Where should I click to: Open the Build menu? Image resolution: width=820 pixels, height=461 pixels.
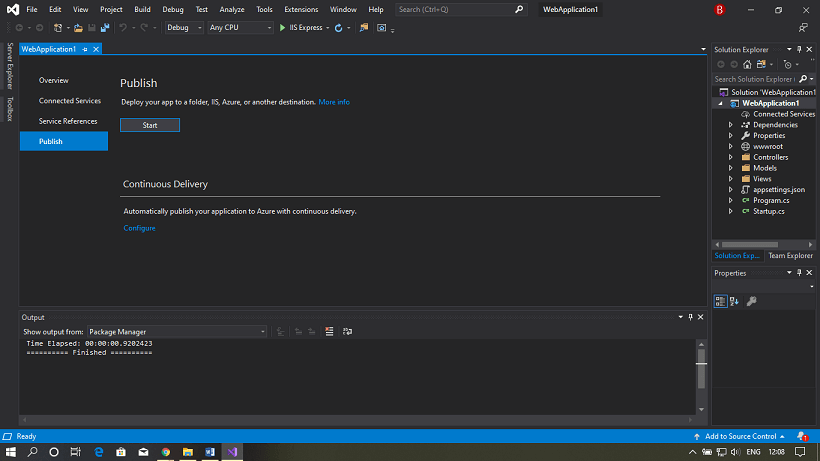(142, 9)
